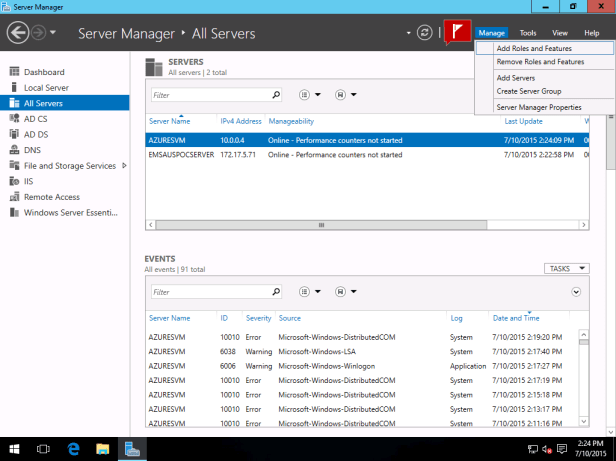The height and width of the screenshot is (461, 616).
Task: Select Local Server in sidebar
Action: [x=46, y=87]
